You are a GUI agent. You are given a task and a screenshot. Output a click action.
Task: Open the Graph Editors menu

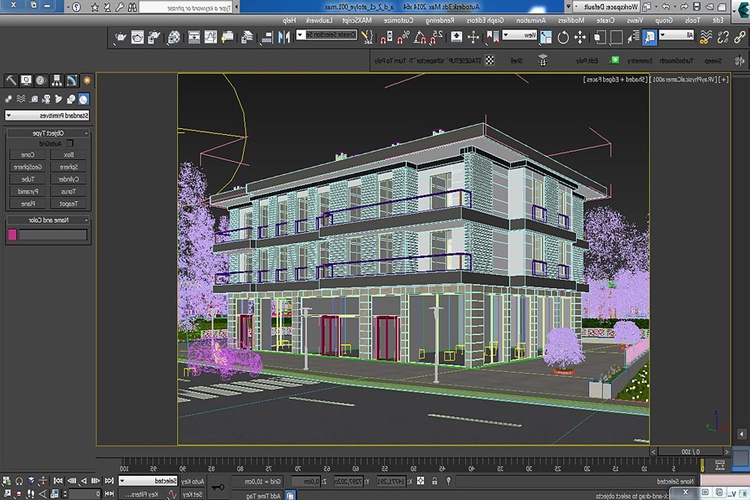[485, 21]
